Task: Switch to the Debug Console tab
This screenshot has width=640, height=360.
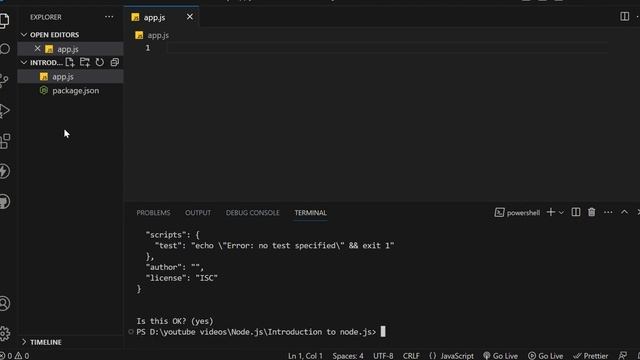Action: [253, 213]
